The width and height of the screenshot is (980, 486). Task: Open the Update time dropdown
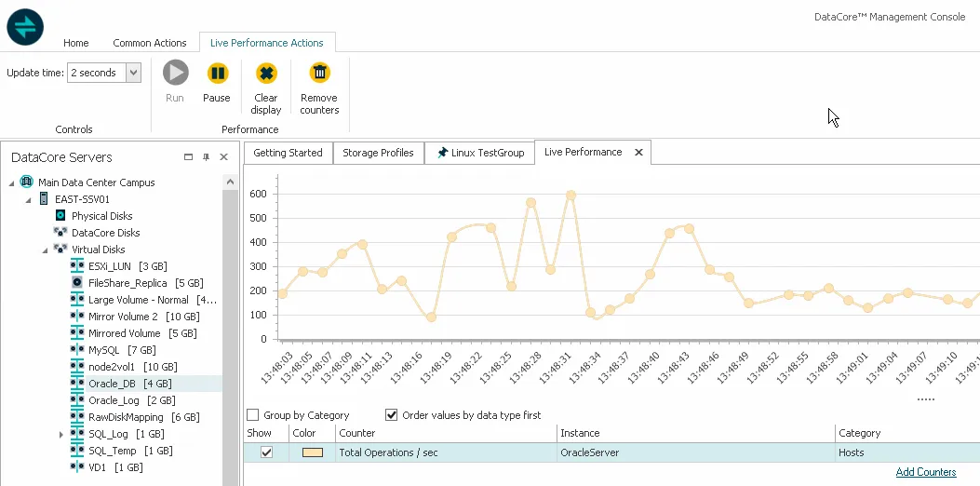[x=133, y=73]
